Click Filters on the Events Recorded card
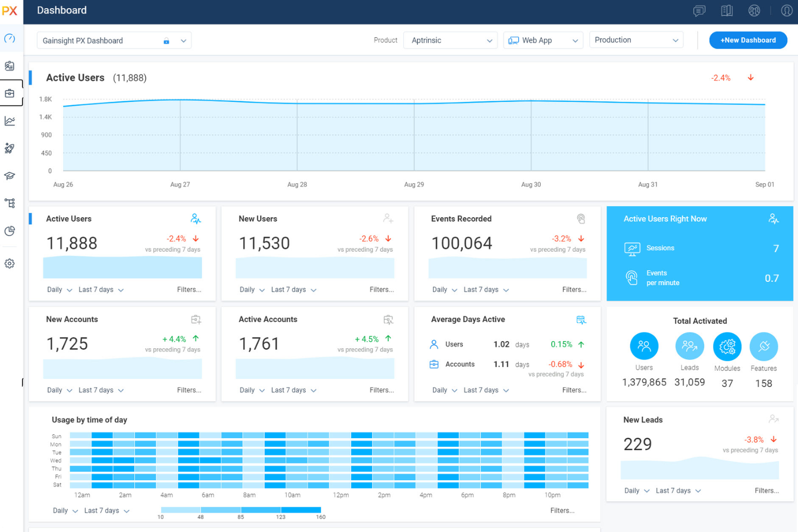Viewport: 798px width, 532px height. point(574,289)
